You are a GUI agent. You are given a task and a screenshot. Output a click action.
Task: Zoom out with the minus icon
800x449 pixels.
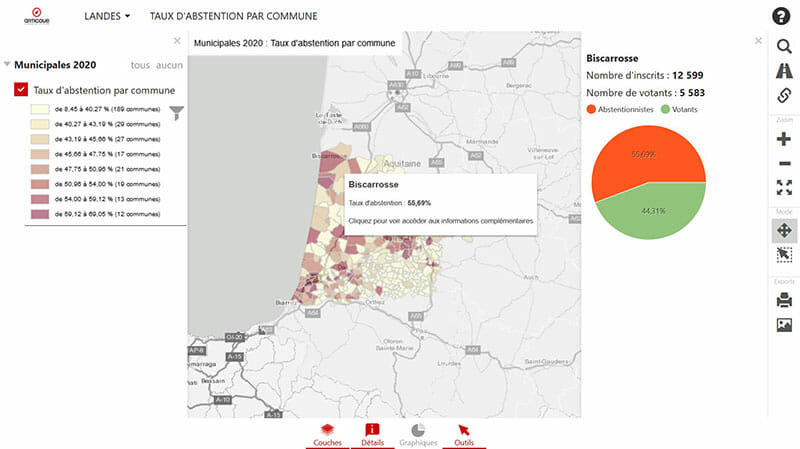785,163
